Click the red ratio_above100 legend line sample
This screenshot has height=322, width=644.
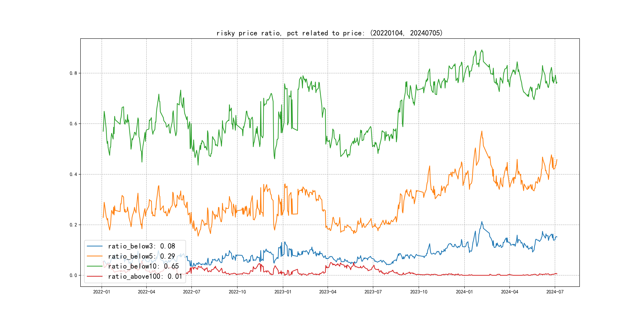point(94,276)
